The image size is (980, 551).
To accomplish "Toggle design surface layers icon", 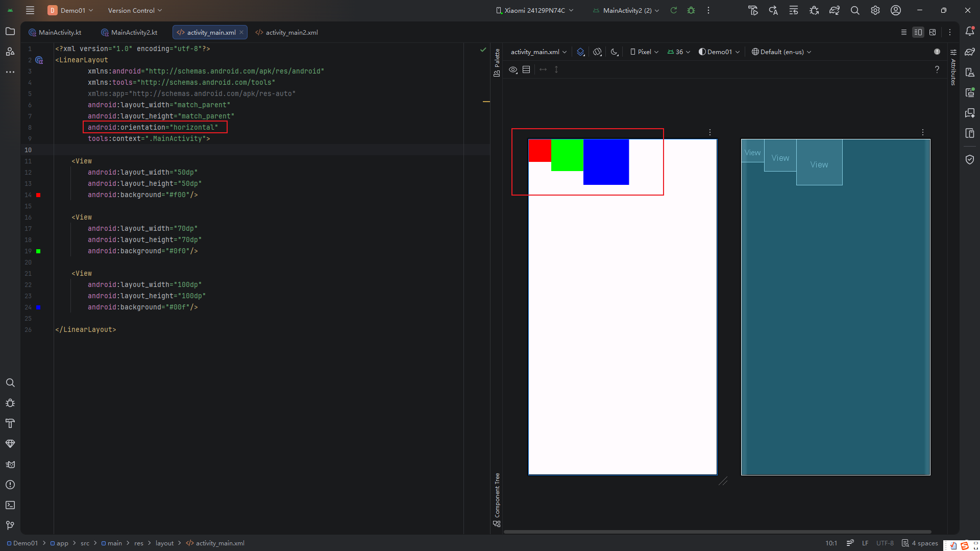I will pos(581,52).
